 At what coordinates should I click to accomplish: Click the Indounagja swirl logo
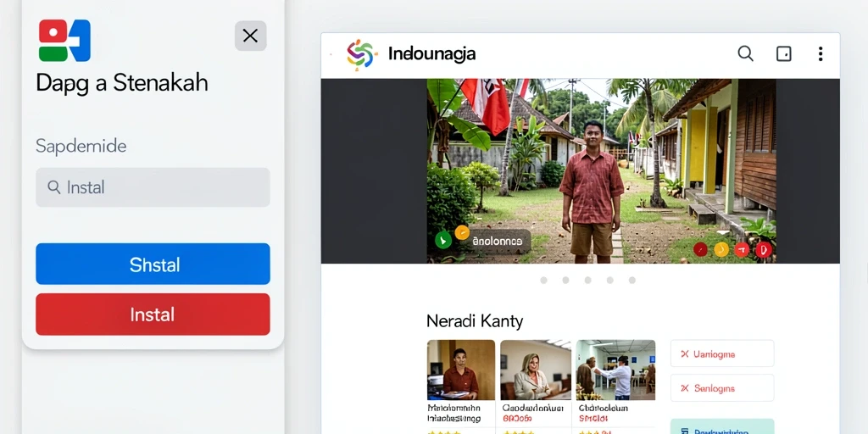pos(362,54)
